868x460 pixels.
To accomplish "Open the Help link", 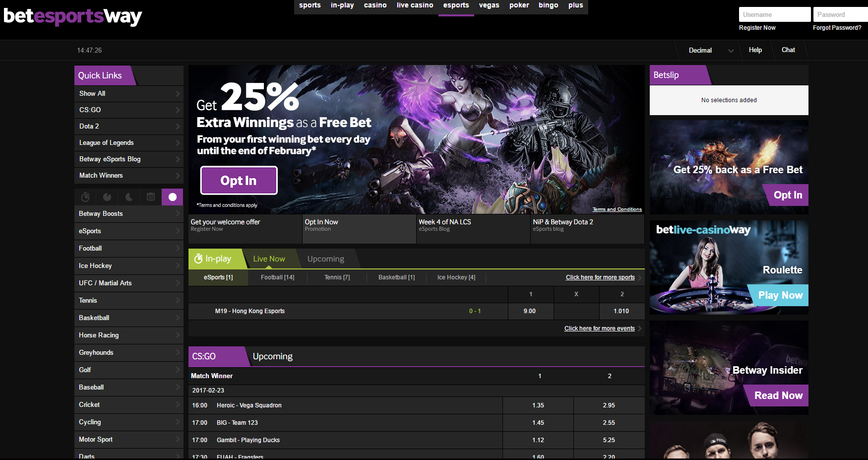I will coord(755,50).
